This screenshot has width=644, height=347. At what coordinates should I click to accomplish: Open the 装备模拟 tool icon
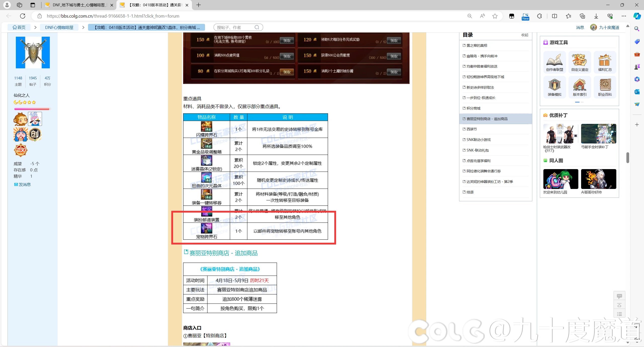(x=554, y=87)
